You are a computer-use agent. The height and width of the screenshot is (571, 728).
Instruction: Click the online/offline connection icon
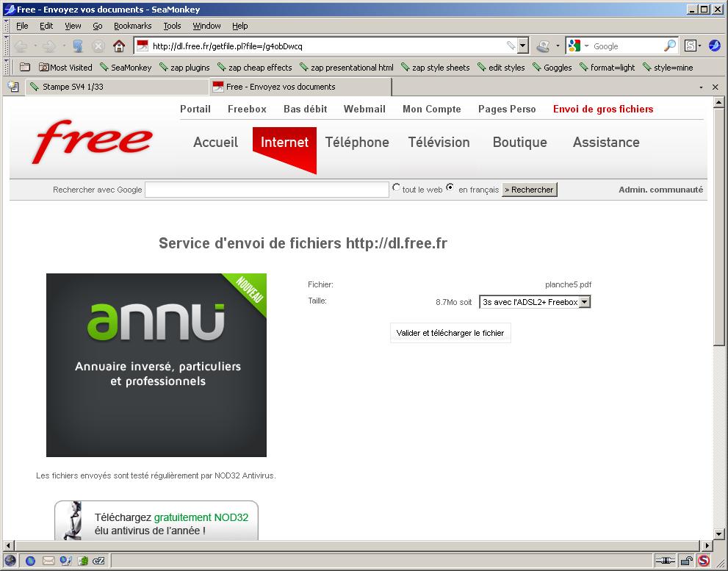665,561
